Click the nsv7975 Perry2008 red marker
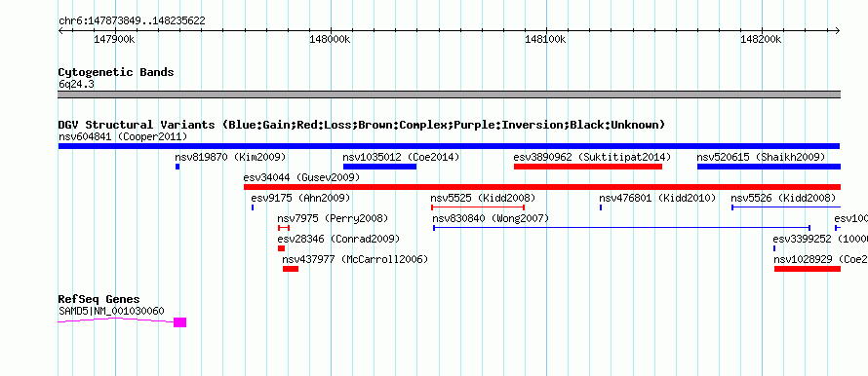The image size is (868, 376). 284,228
